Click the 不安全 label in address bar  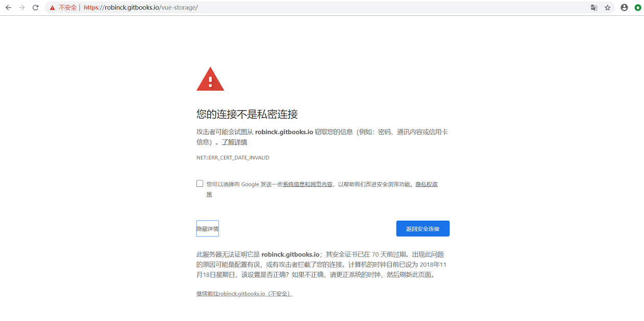[x=68, y=8]
